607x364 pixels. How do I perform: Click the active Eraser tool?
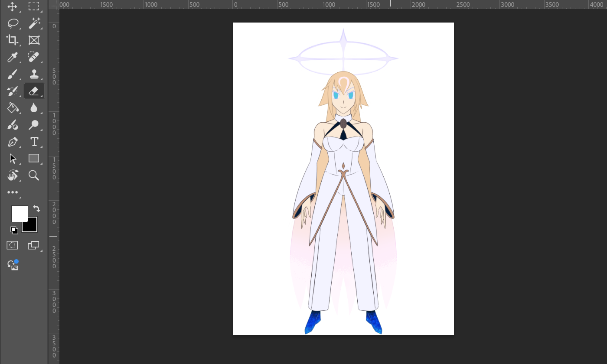34,91
